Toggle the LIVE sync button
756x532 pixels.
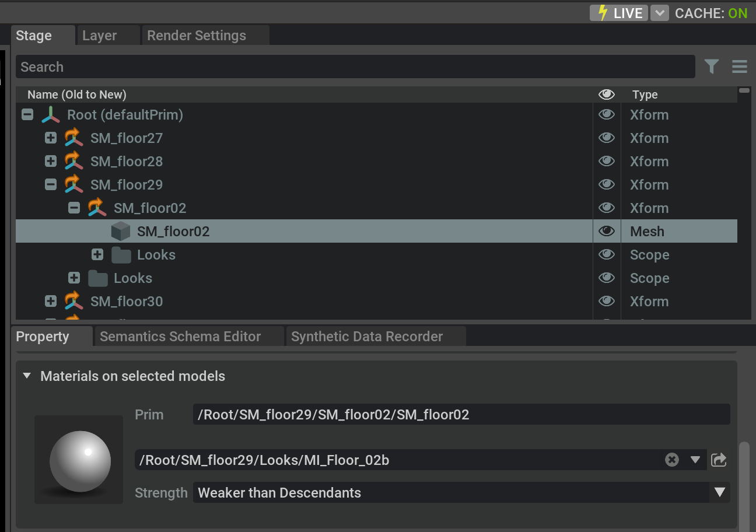[x=619, y=13]
